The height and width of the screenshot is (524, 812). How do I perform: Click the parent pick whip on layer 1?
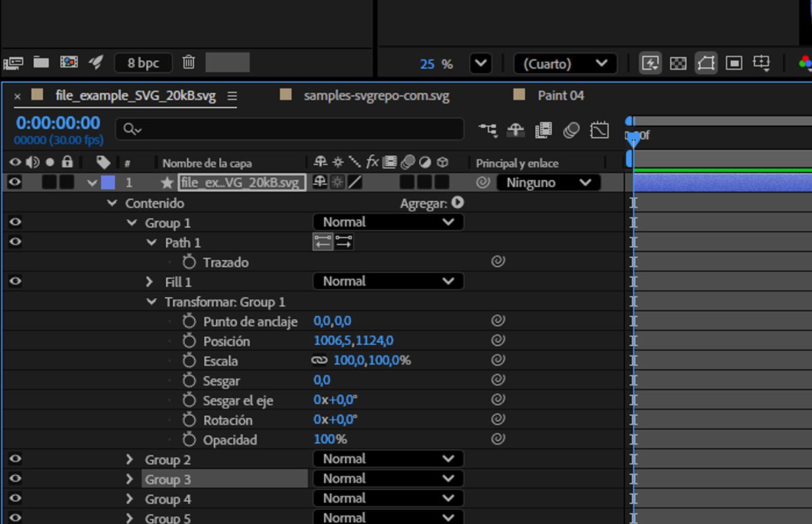point(482,183)
